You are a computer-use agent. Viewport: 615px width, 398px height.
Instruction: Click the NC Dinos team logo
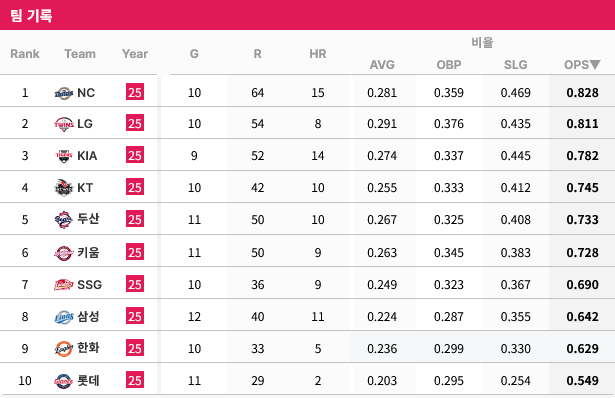pos(64,93)
